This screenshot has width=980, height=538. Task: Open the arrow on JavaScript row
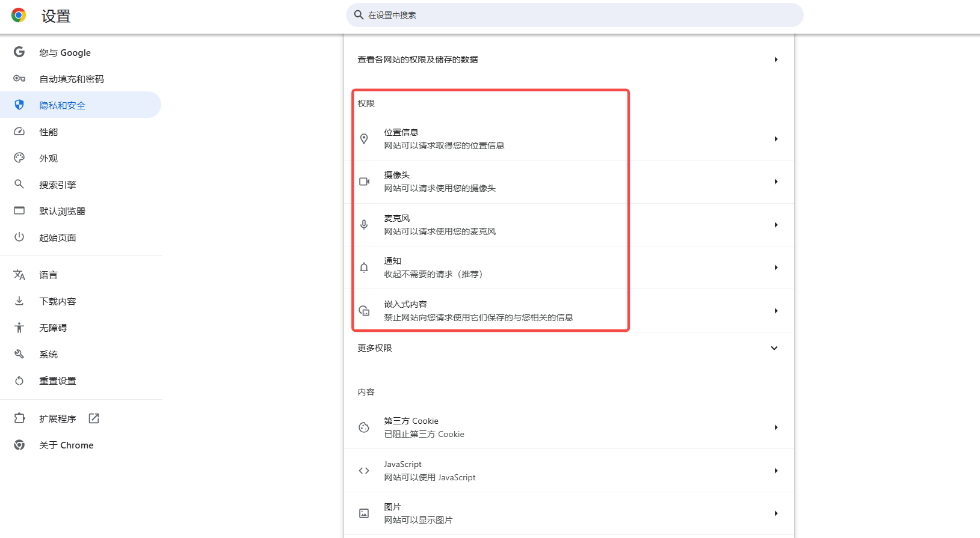point(776,471)
